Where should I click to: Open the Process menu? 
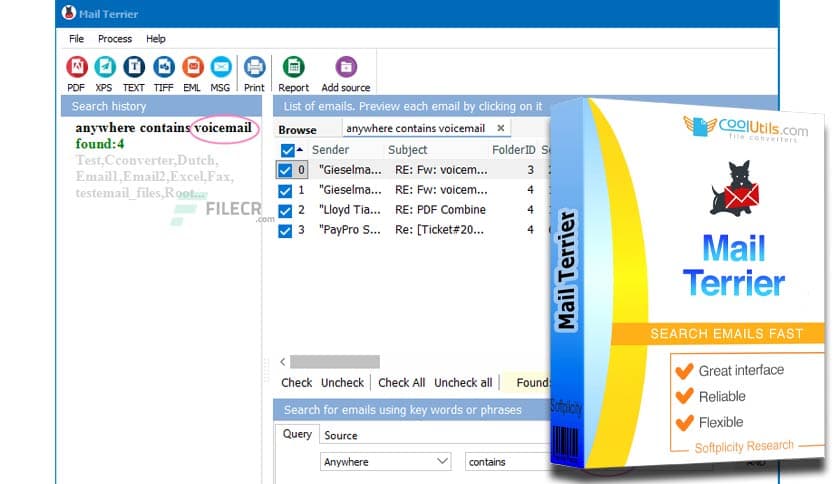115,39
